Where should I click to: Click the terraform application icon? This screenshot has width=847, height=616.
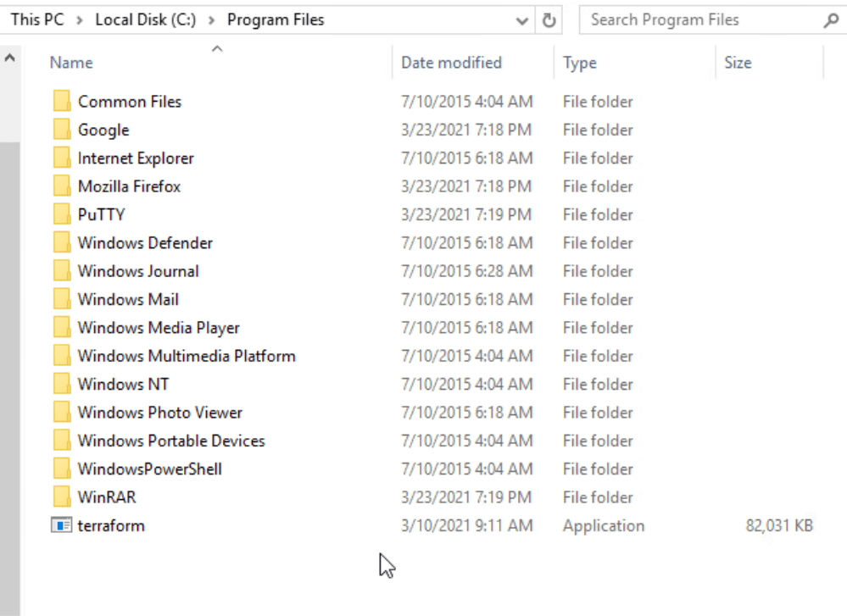tap(62, 525)
